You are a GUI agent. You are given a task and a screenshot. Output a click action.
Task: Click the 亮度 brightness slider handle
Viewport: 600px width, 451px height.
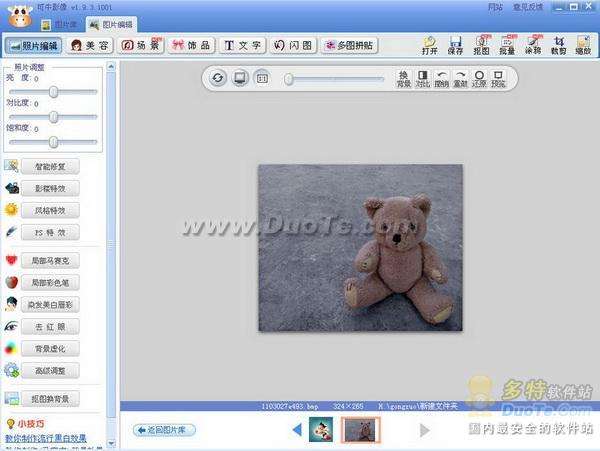(x=53, y=92)
